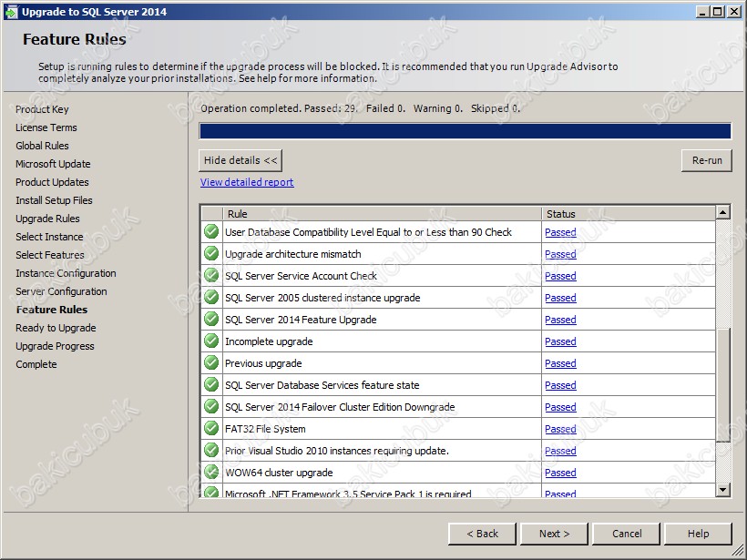Select the Product Updates step
This screenshot has width=747, height=560.
click(52, 182)
